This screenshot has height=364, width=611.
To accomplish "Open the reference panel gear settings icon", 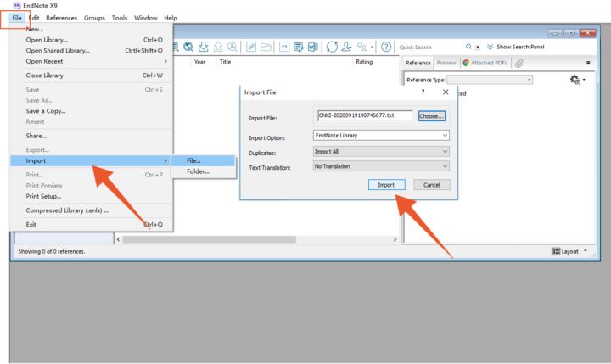I will [575, 80].
